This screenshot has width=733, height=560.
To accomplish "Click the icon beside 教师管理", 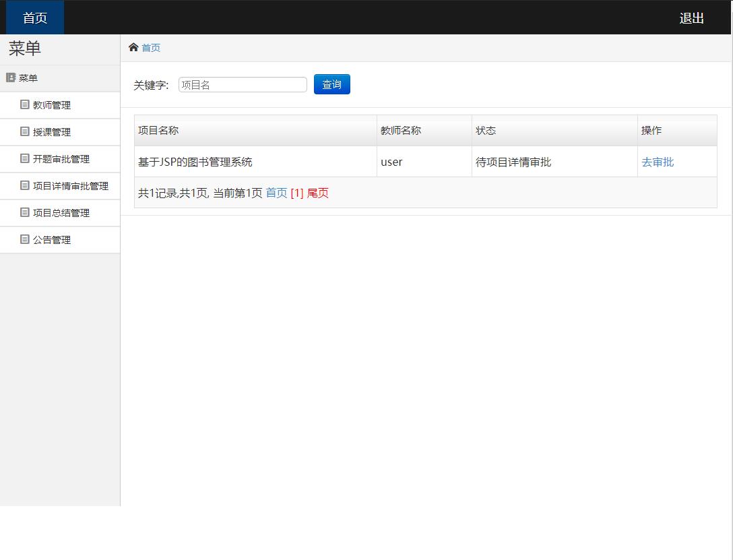I will tap(25, 104).
